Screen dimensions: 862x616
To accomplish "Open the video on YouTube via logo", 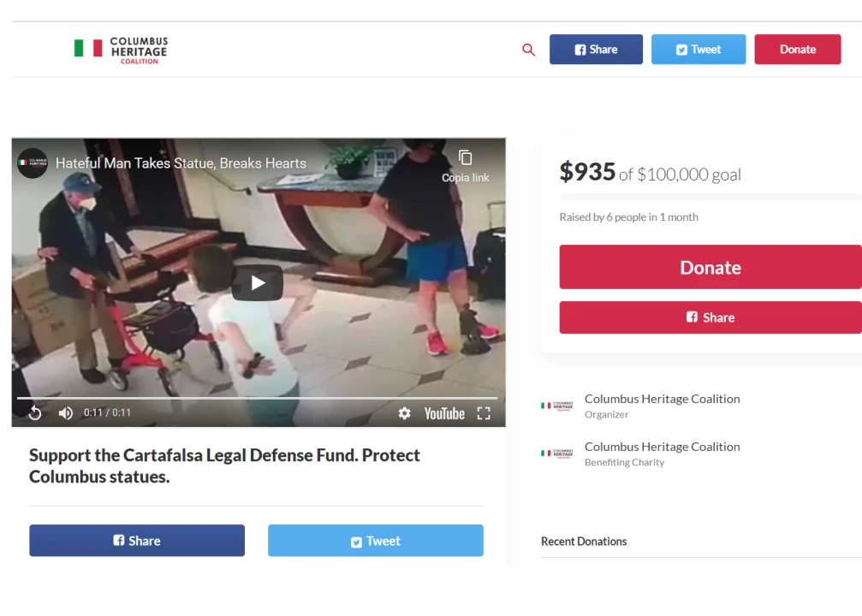I will click(444, 413).
